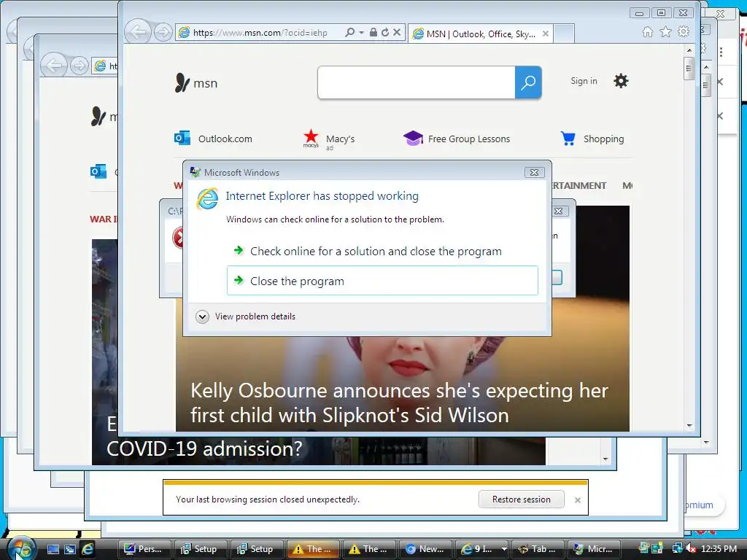Click the red error icon in C:\ dialog
Screen dimensions: 747x560
(x=178, y=238)
